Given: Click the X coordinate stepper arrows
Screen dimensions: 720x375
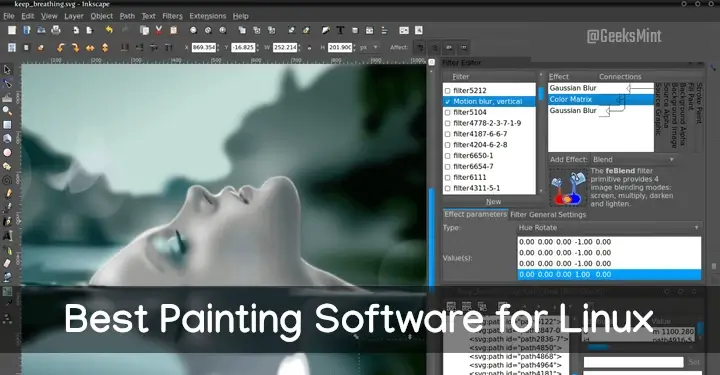Looking at the screenshot, I should 219,47.
